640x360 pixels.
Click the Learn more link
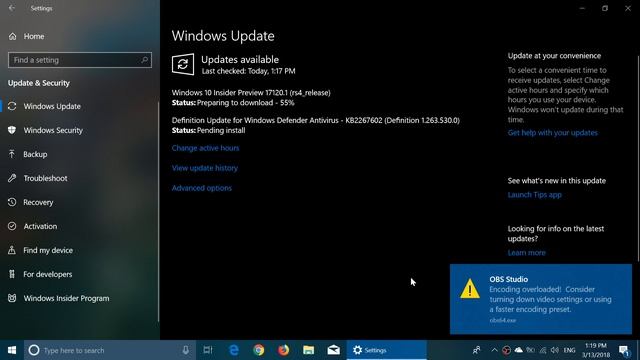pyautogui.click(x=527, y=253)
